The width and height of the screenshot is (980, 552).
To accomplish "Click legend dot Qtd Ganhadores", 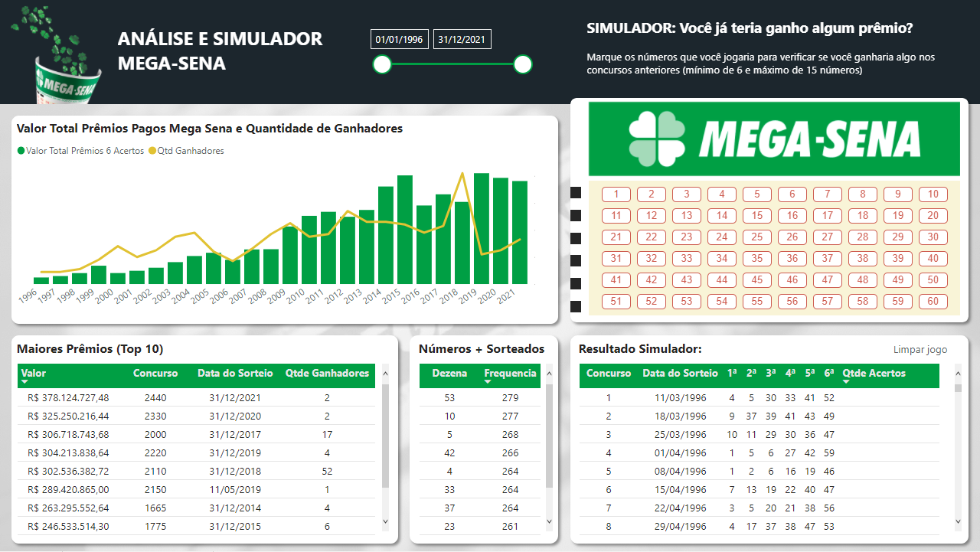I will click(x=152, y=151).
